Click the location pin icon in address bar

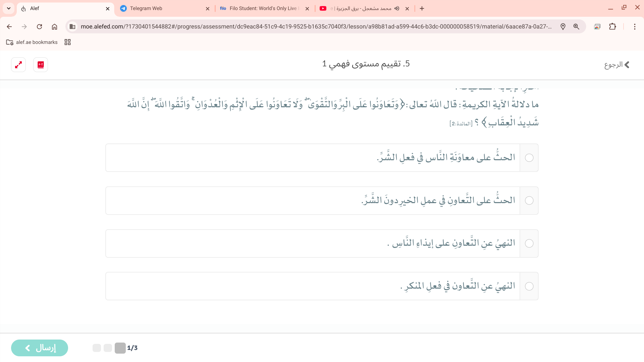(x=563, y=26)
